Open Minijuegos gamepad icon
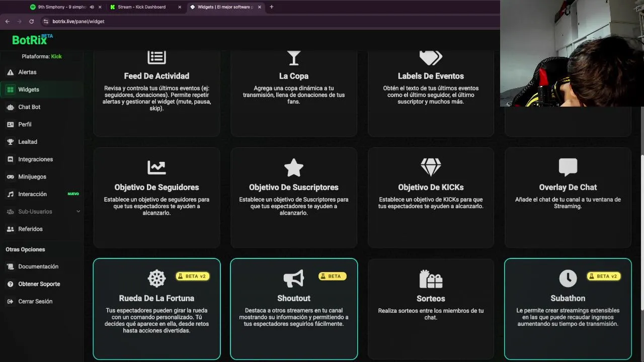Viewport: 644px width, 362px height. 10,176
